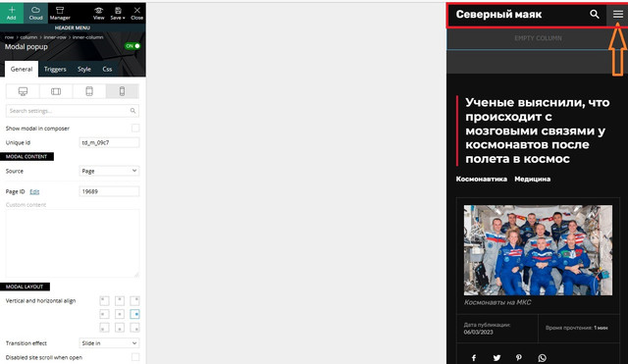Click the HEADER MENU label

click(73, 27)
